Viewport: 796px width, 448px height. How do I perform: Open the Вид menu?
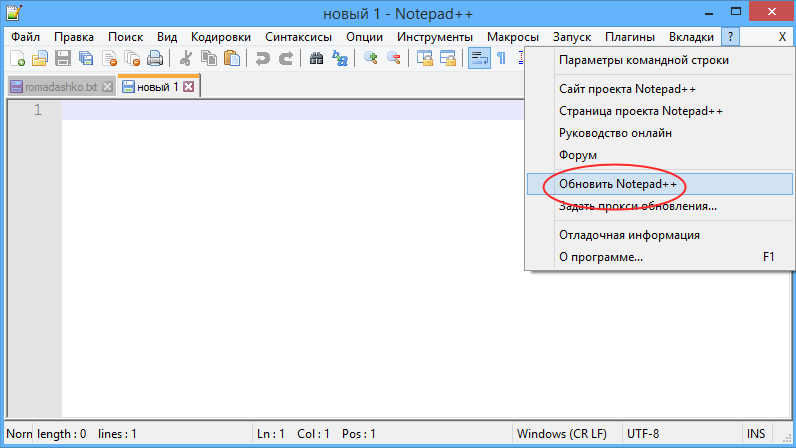(x=167, y=37)
